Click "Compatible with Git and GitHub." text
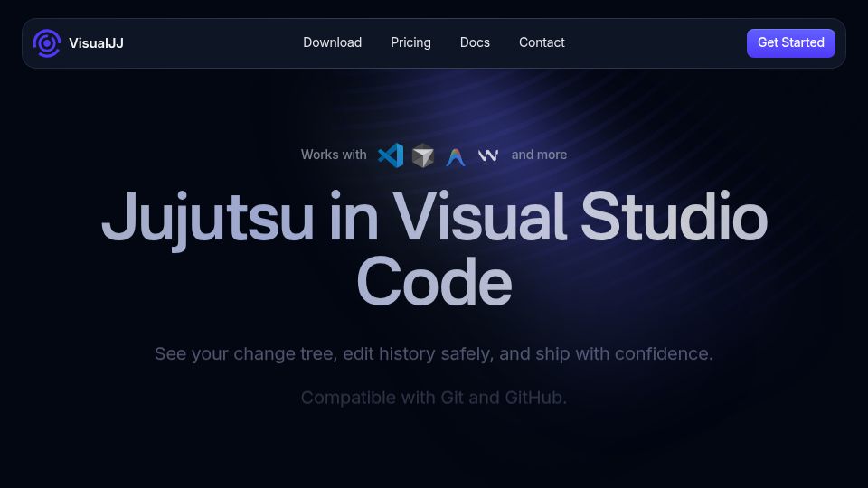Image resolution: width=868 pixels, height=488 pixels. click(434, 398)
